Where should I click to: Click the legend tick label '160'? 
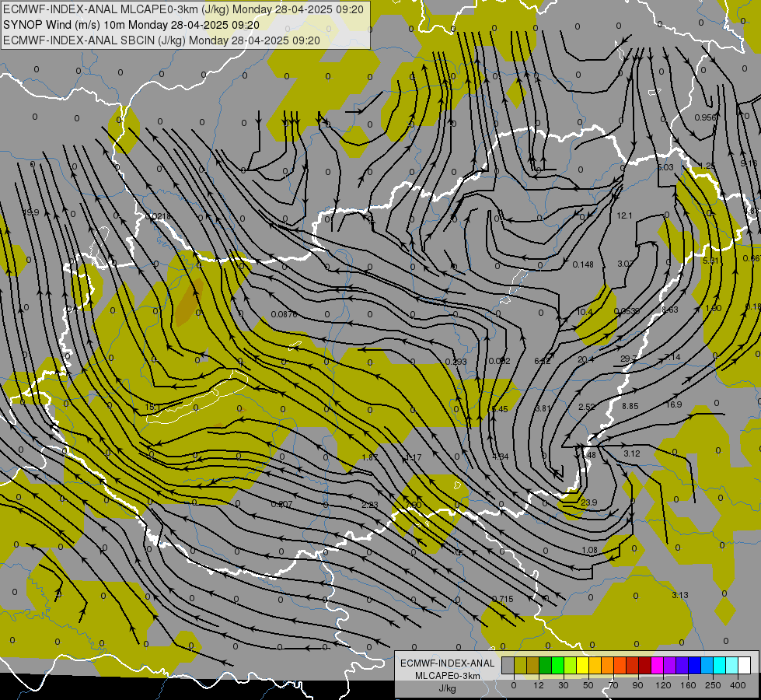[688, 685]
